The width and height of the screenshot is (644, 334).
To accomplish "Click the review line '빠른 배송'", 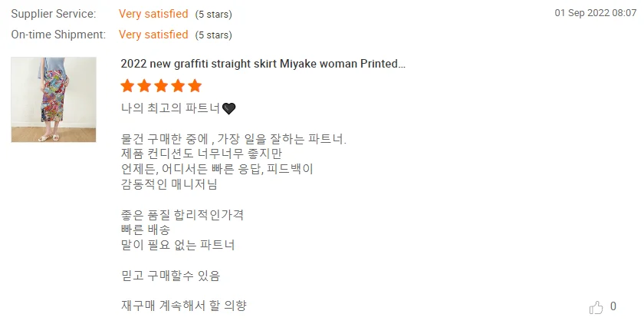I will tap(146, 230).
